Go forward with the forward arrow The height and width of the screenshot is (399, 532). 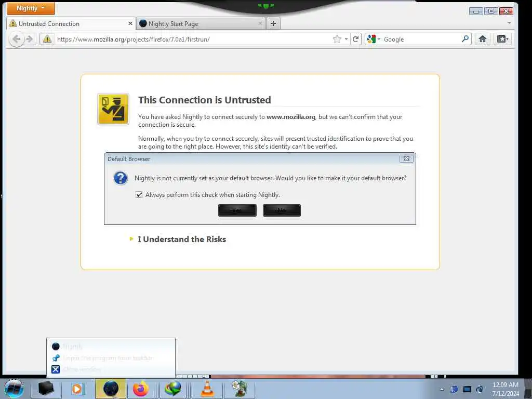click(30, 39)
